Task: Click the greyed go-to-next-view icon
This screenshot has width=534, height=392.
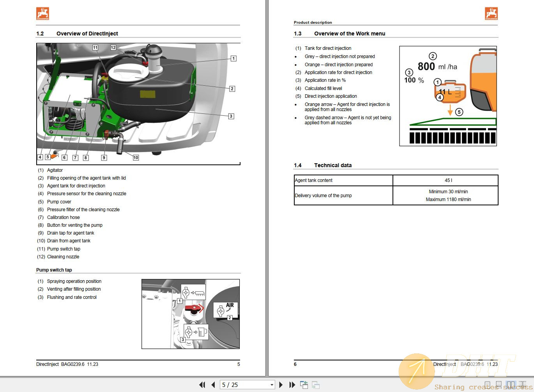Action: pyautogui.click(x=316, y=385)
